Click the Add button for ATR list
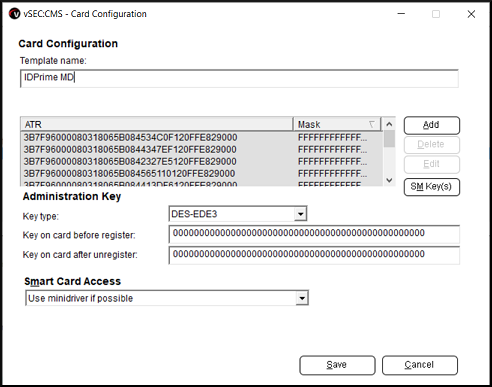This screenshot has width=492, height=387. click(432, 125)
